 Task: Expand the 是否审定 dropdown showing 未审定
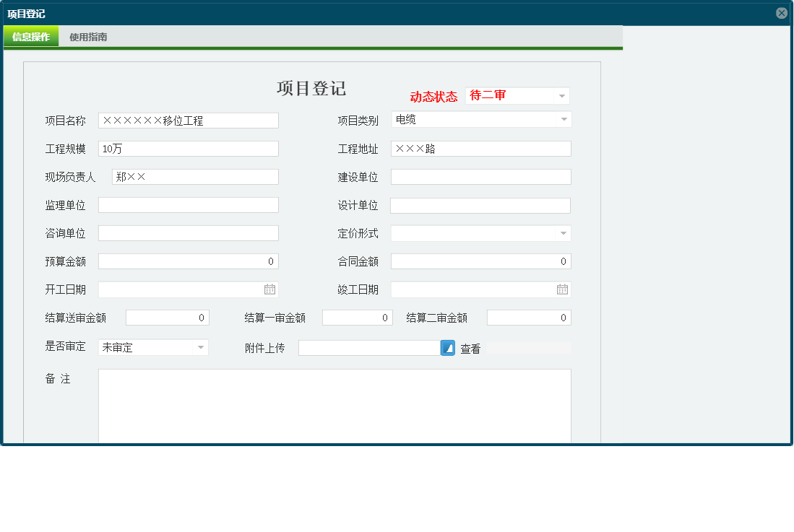pyautogui.click(x=201, y=347)
